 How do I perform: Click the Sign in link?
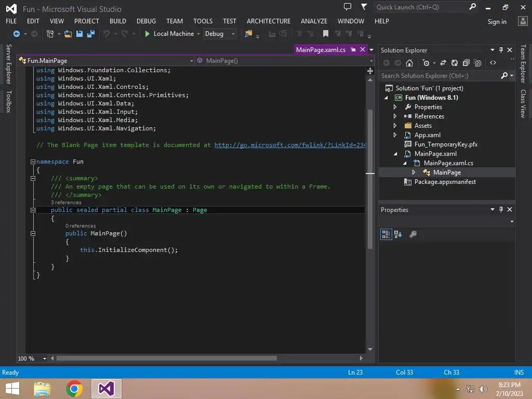[497, 22]
